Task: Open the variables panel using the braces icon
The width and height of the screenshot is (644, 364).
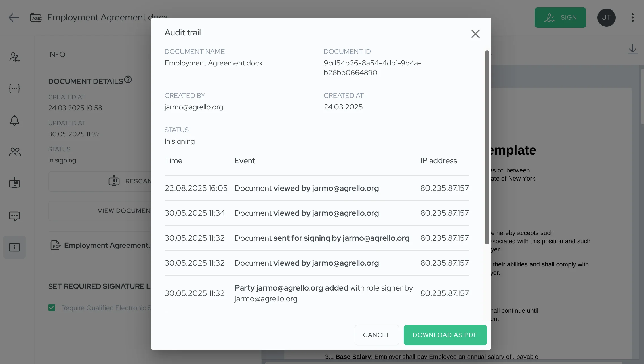Action: click(14, 88)
